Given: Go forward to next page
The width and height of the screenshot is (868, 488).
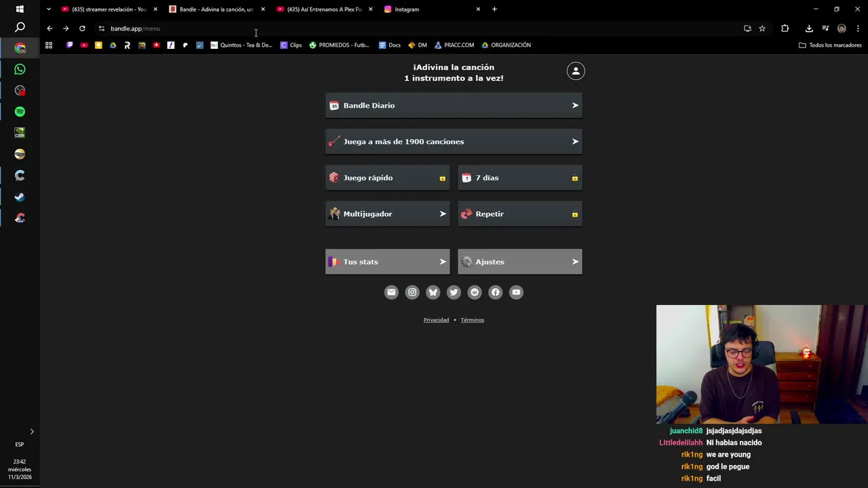Looking at the screenshot, I should click(x=66, y=28).
